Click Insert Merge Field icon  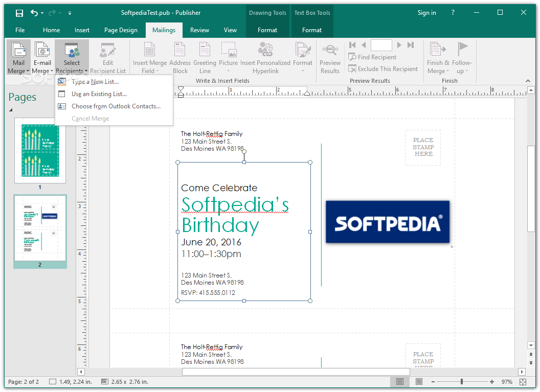(149, 50)
